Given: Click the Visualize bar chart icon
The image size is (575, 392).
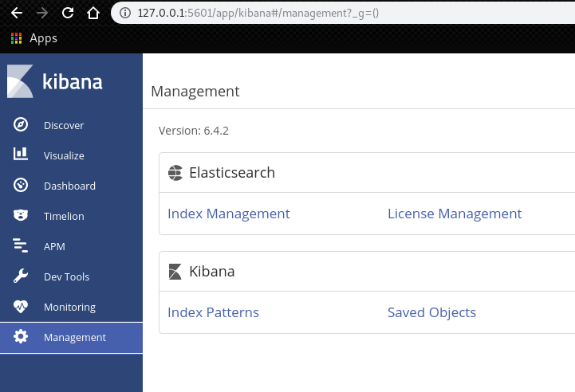Looking at the screenshot, I should (x=21, y=155).
